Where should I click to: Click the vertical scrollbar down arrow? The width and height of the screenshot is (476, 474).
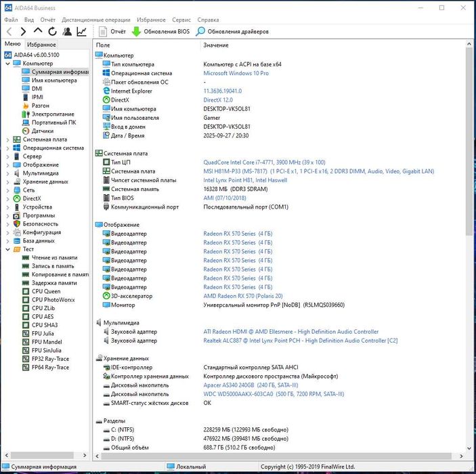click(469, 448)
